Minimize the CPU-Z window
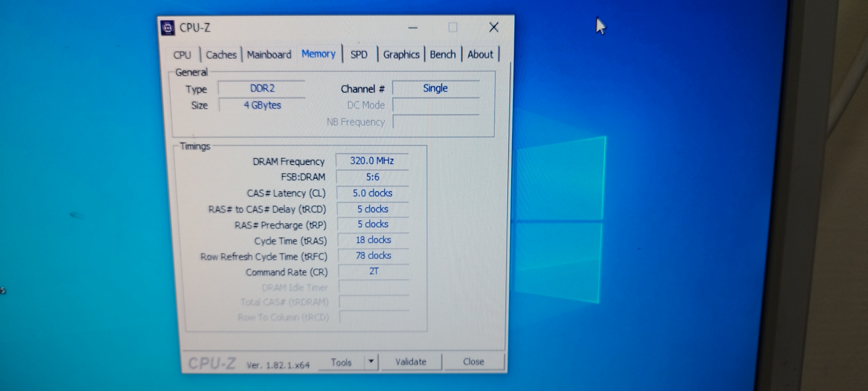The image size is (868, 391). click(x=413, y=28)
